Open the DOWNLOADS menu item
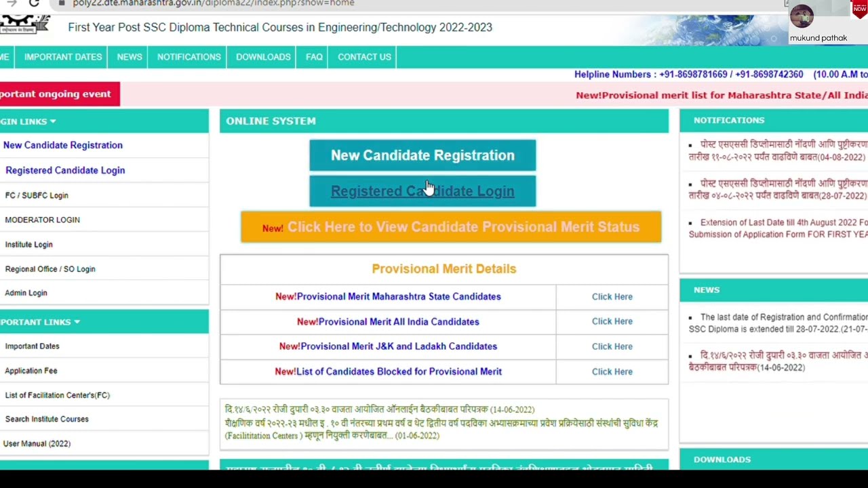 coord(263,57)
